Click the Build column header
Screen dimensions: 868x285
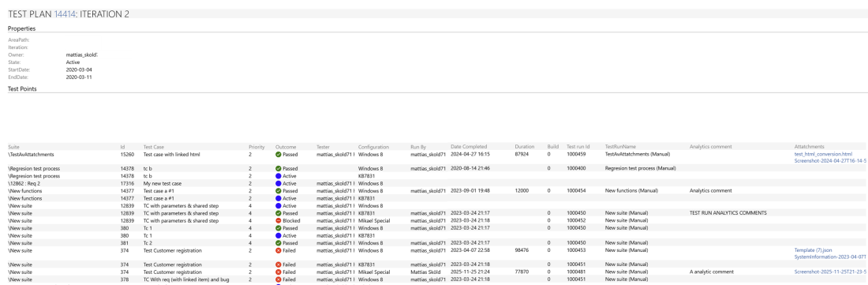pyautogui.click(x=553, y=147)
